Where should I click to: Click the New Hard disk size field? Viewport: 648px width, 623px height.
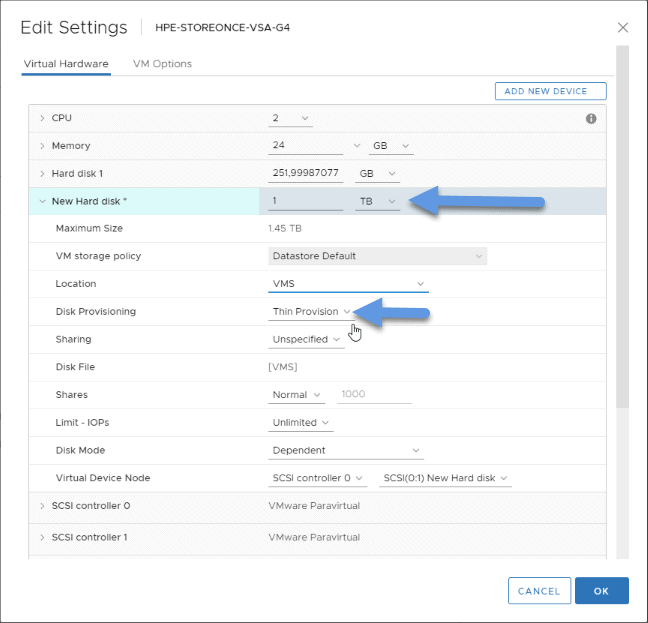click(305, 201)
